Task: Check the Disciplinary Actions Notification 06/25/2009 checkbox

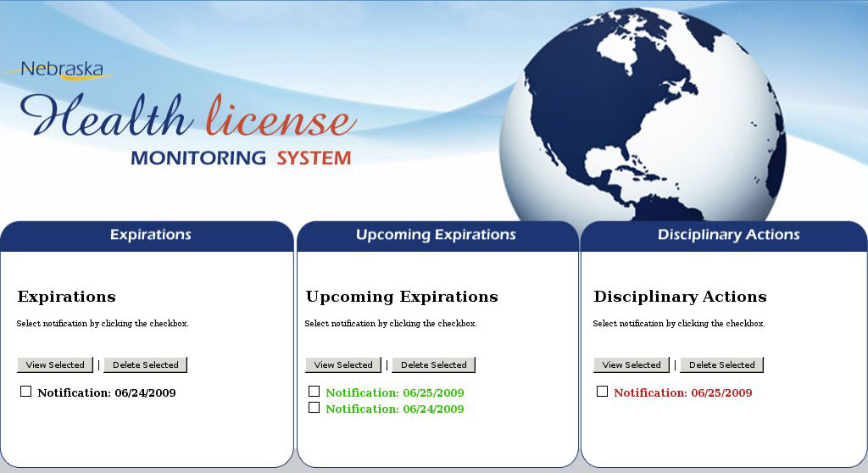Action: coord(603,392)
